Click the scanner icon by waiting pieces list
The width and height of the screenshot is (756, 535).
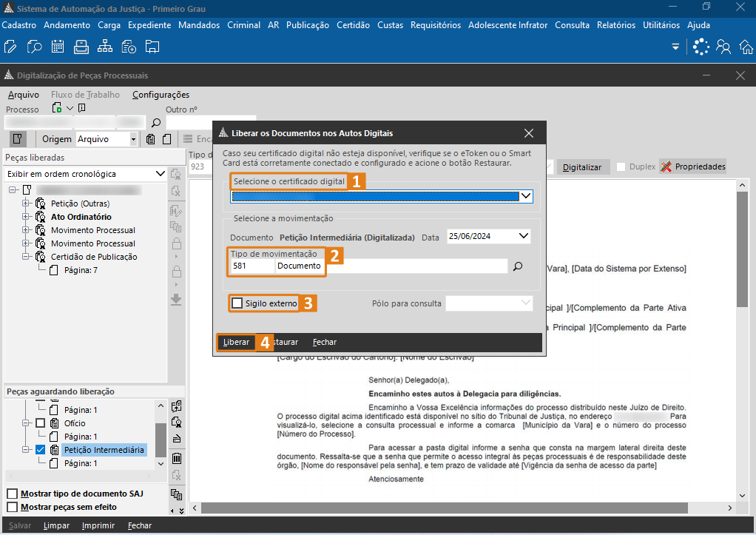[177, 439]
